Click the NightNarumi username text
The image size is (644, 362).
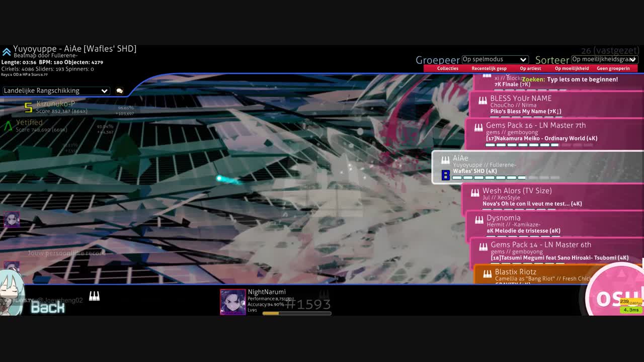click(267, 292)
